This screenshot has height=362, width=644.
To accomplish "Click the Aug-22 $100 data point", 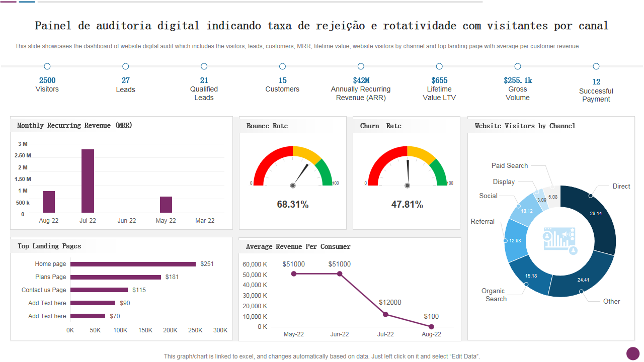I will (x=431, y=327).
